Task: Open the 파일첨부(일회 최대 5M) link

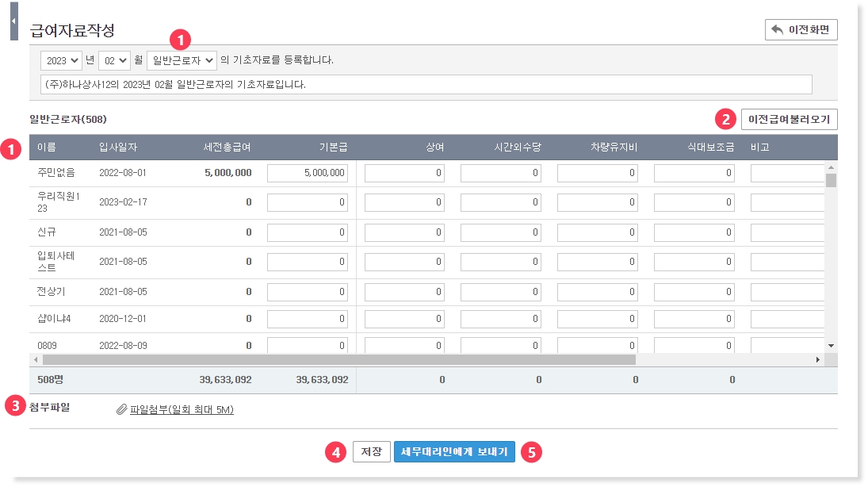Action: click(182, 410)
